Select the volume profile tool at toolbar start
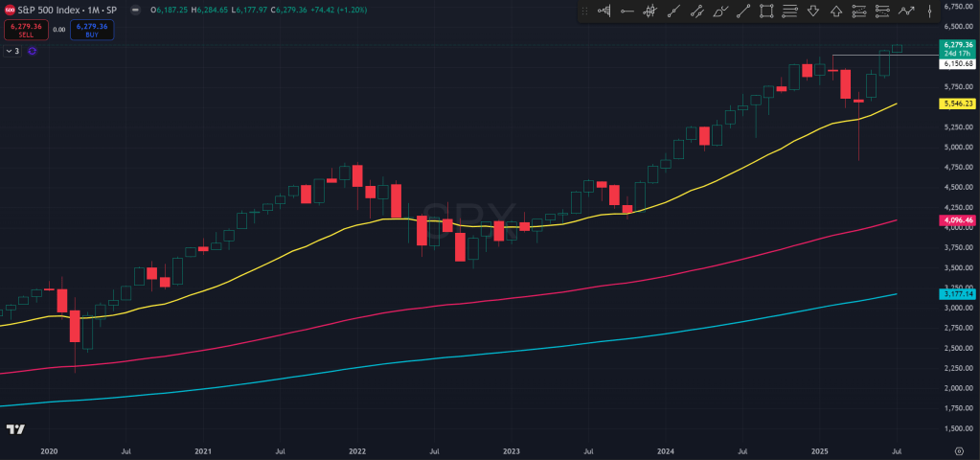Image resolution: width=980 pixels, height=460 pixels. (x=604, y=11)
